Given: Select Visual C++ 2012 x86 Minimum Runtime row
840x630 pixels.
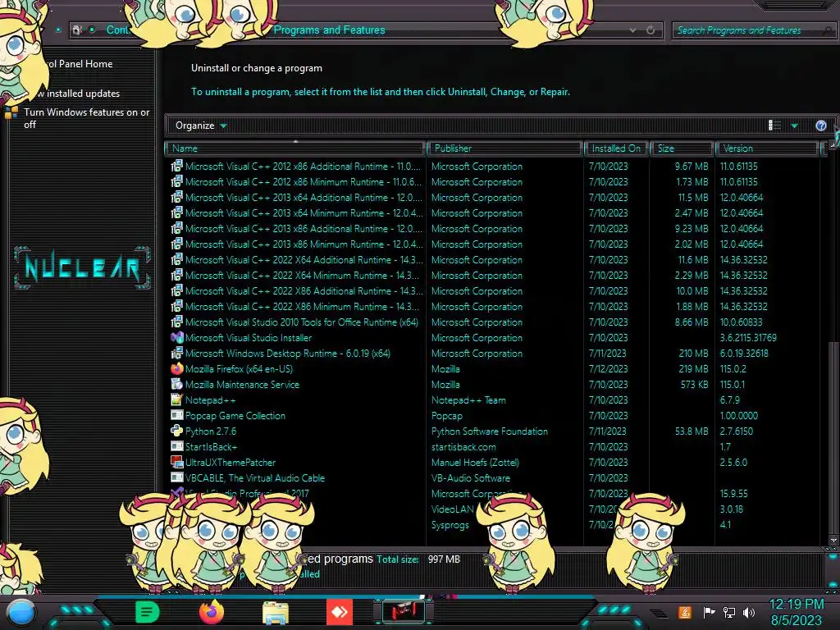Looking at the screenshot, I should [x=493, y=181].
